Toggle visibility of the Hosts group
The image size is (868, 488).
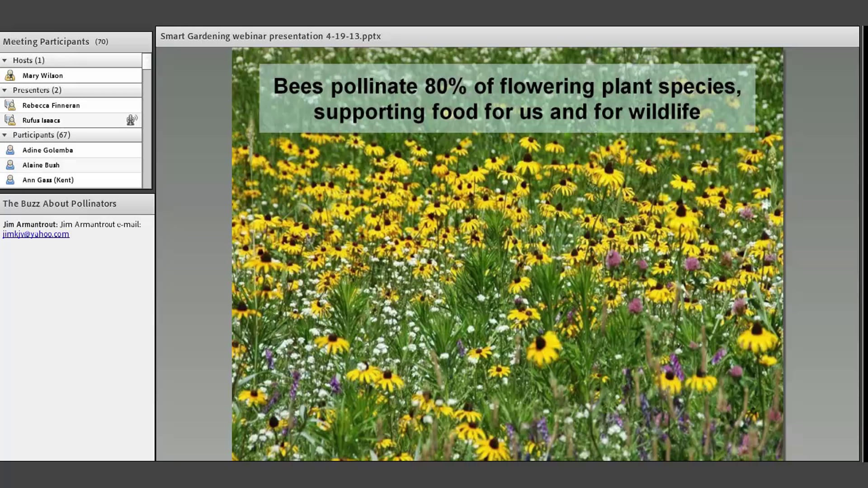pyautogui.click(x=5, y=60)
